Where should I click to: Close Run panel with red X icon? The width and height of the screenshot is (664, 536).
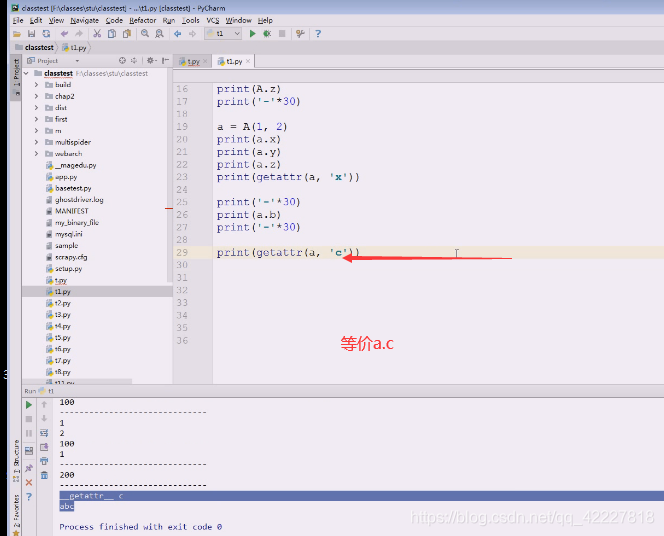pyautogui.click(x=29, y=482)
